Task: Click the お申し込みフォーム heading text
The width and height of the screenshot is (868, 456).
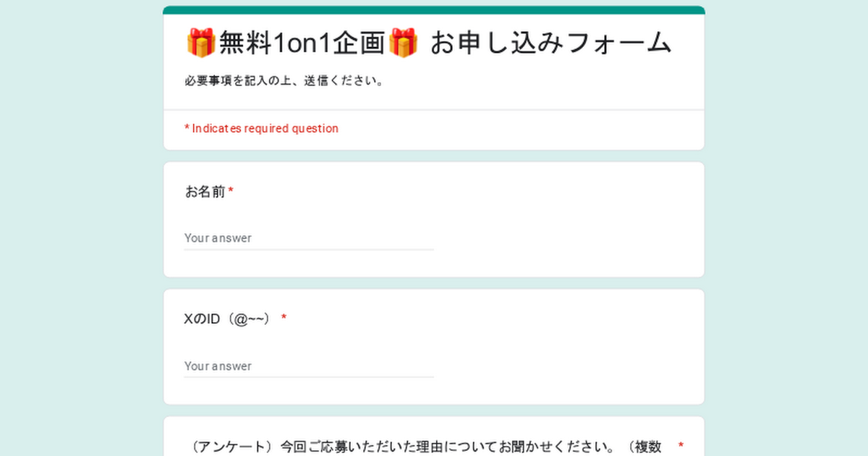Action: point(550,43)
